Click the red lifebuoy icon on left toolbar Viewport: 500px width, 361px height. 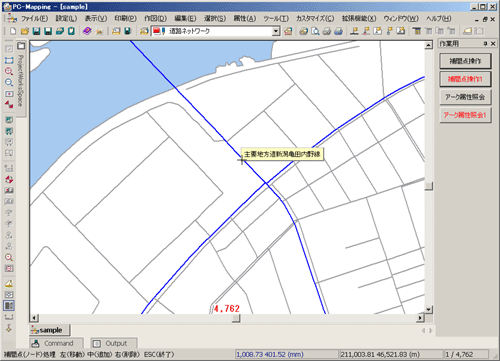click(9, 180)
